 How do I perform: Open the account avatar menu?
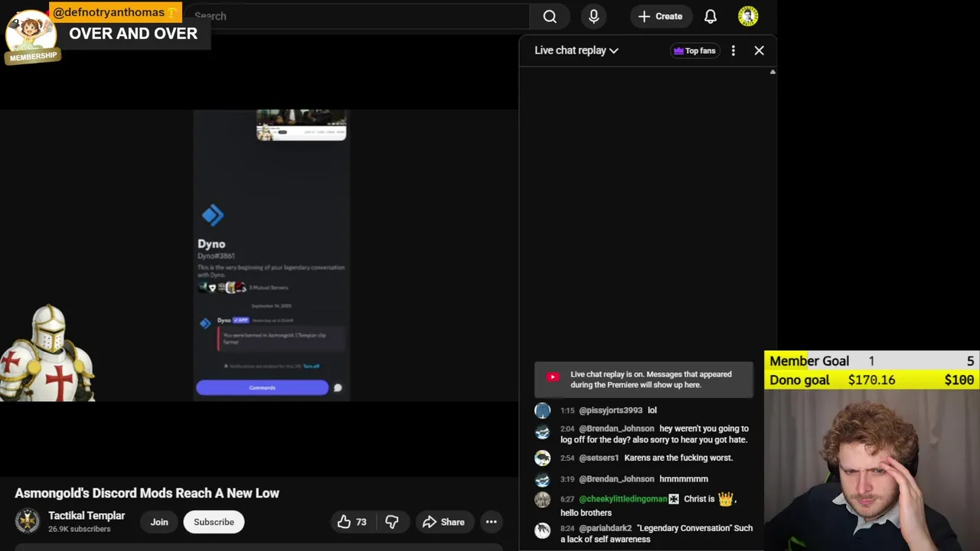pos(748,16)
